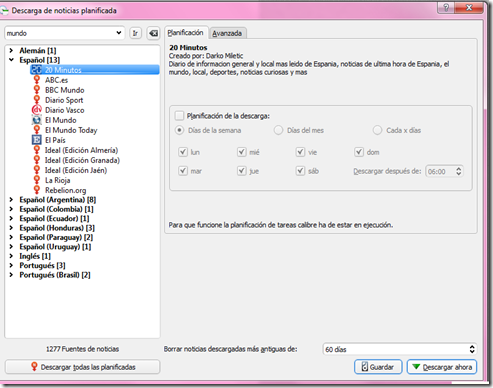
Task: Select La Rioja news source
Action: (58, 180)
